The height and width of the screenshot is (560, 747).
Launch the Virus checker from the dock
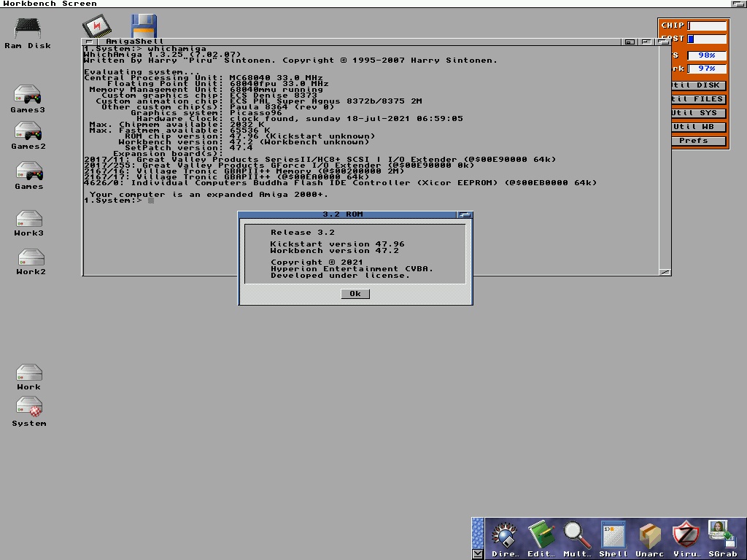click(x=686, y=539)
